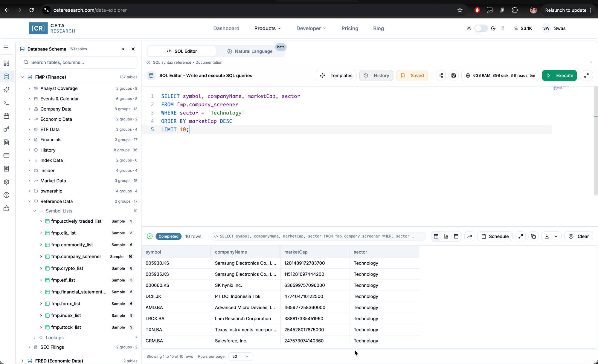Screen dimensions: 598x364
Task: Close the Database Schema panel
Action: 133,49
